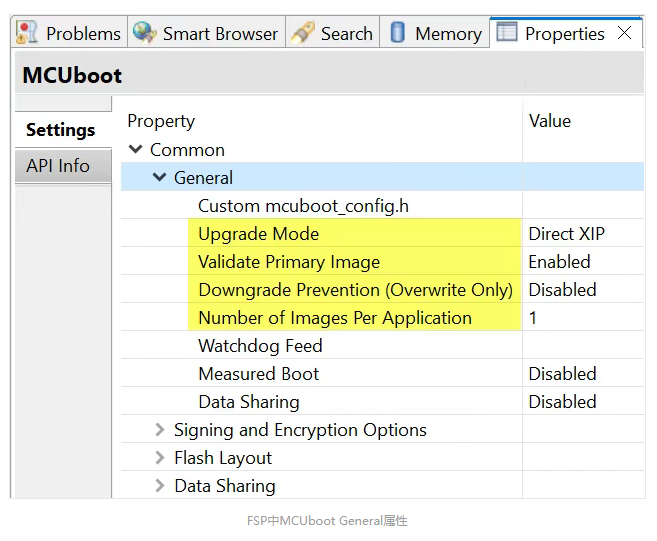Edit the Number of Images value 1
This screenshot has height=541, width=657.
coord(583,318)
